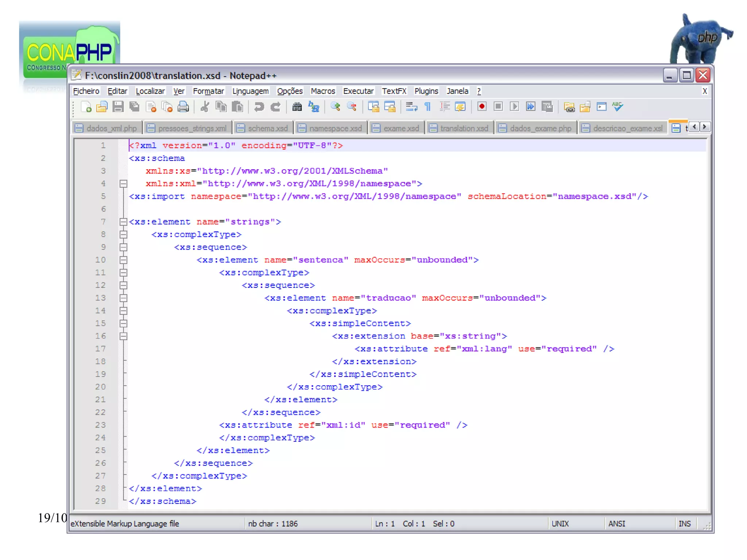Print the document using toolbar icon

pos(183,107)
